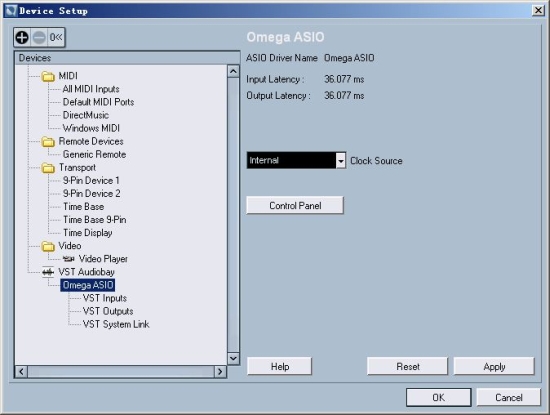The image size is (550, 415).
Task: Click the ASIO Driver Name value Omega ASIO
Action: pos(349,58)
